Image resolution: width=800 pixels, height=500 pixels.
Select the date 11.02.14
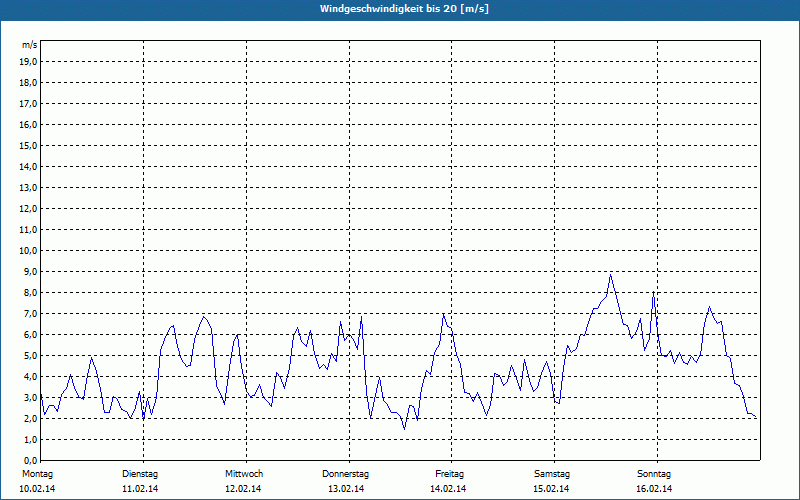pyautogui.click(x=140, y=489)
